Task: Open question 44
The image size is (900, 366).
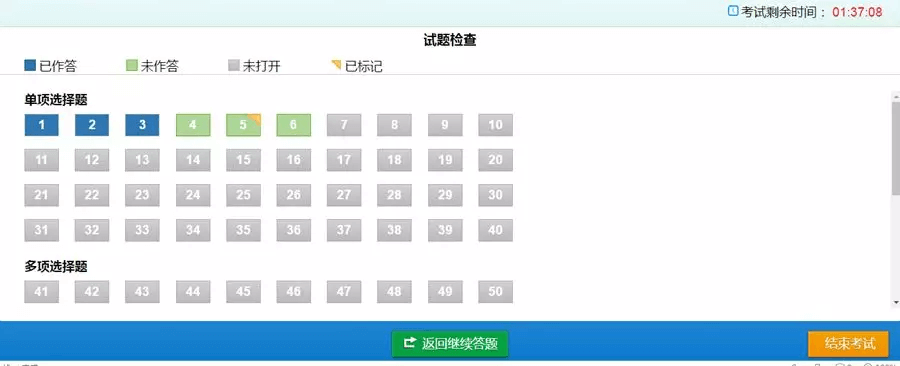Action: coord(193,291)
